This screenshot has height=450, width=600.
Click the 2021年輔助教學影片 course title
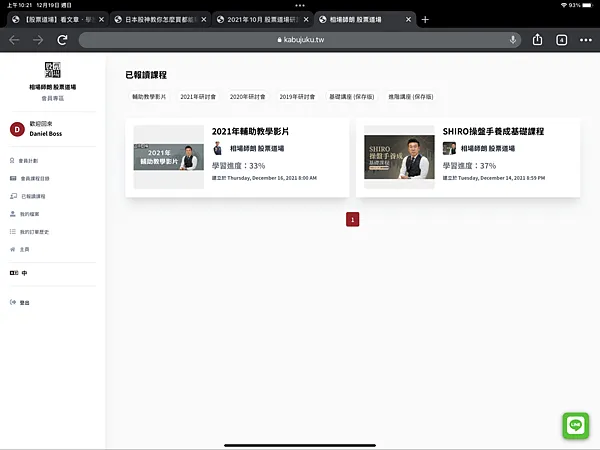coord(250,131)
